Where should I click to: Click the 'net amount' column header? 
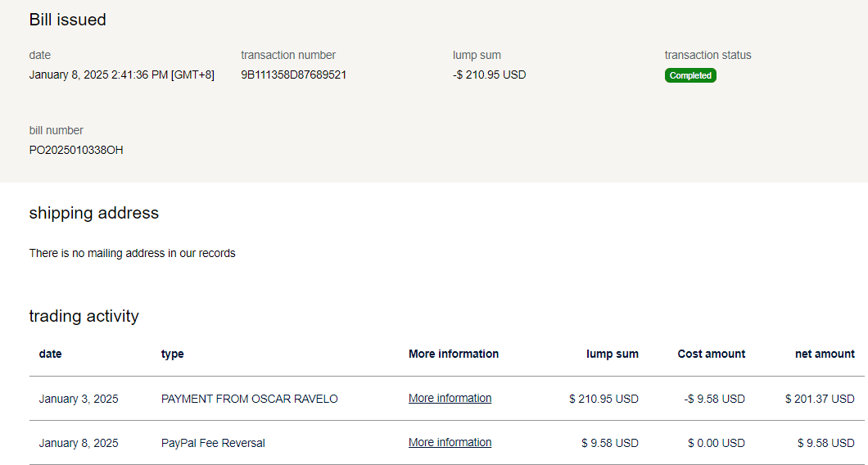click(824, 354)
